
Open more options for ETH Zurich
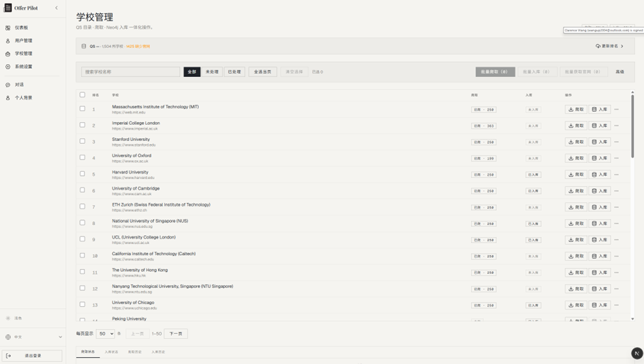pos(617,207)
